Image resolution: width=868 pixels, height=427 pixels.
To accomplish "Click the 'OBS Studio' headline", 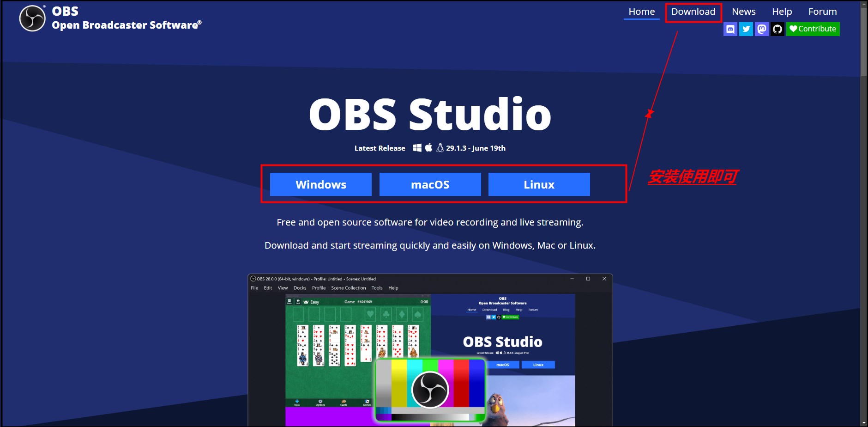I will tap(430, 114).
